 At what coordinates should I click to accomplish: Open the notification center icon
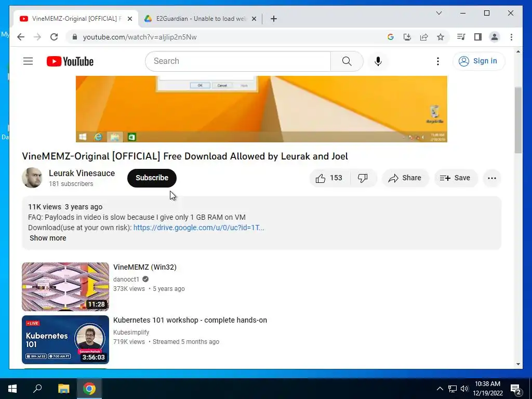[516, 389]
